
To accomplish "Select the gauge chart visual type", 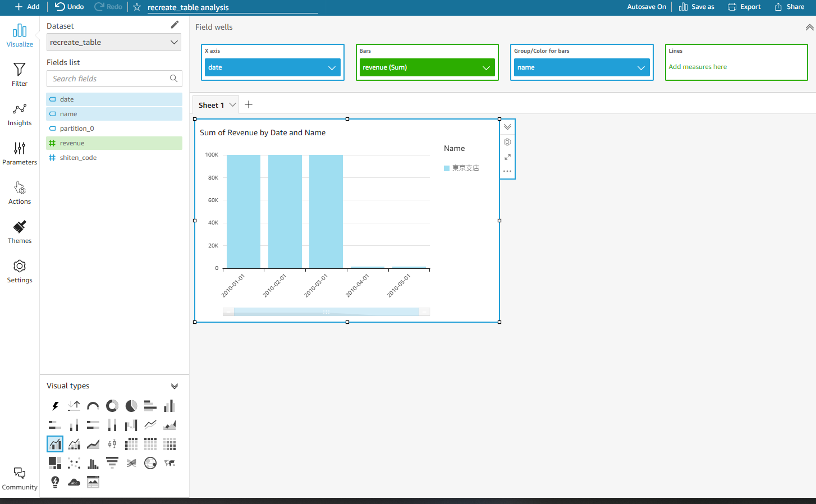I will coord(93,406).
